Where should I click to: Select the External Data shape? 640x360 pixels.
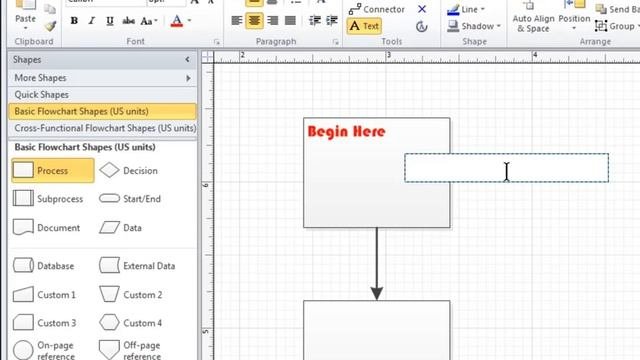point(137,266)
